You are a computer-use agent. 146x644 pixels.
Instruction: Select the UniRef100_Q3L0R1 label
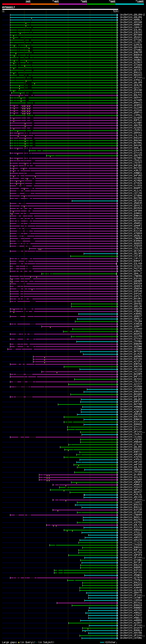(131, 30)
